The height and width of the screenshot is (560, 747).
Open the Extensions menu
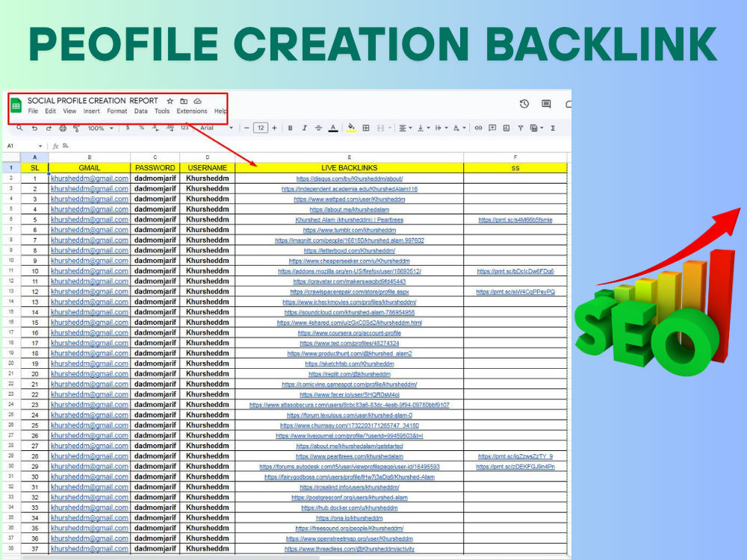tap(192, 111)
